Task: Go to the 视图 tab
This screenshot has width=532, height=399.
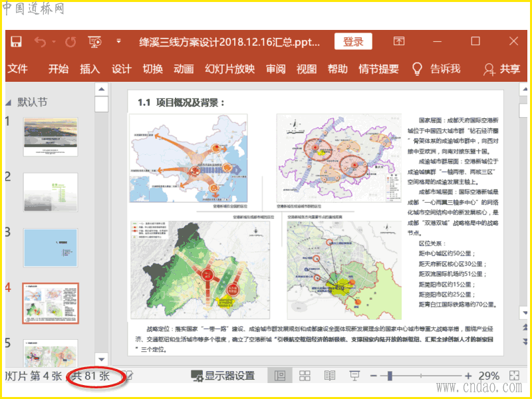Action: [307, 69]
